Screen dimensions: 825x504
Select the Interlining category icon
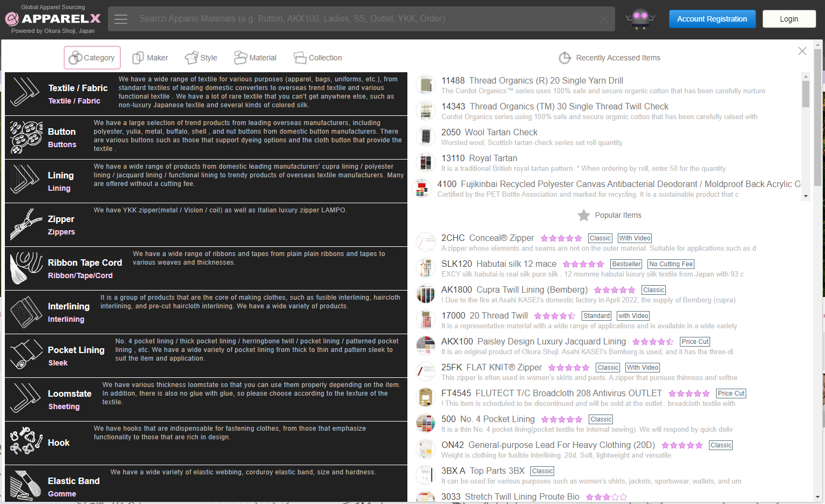(x=26, y=312)
